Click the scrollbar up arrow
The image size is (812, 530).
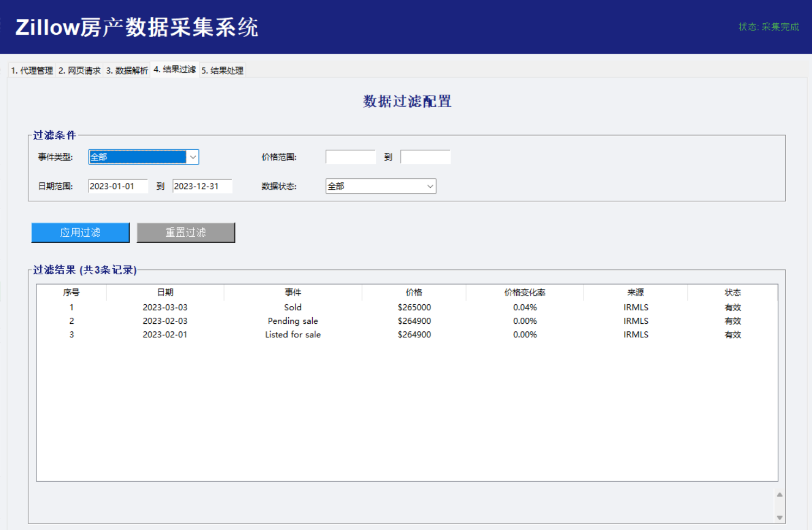point(779,495)
